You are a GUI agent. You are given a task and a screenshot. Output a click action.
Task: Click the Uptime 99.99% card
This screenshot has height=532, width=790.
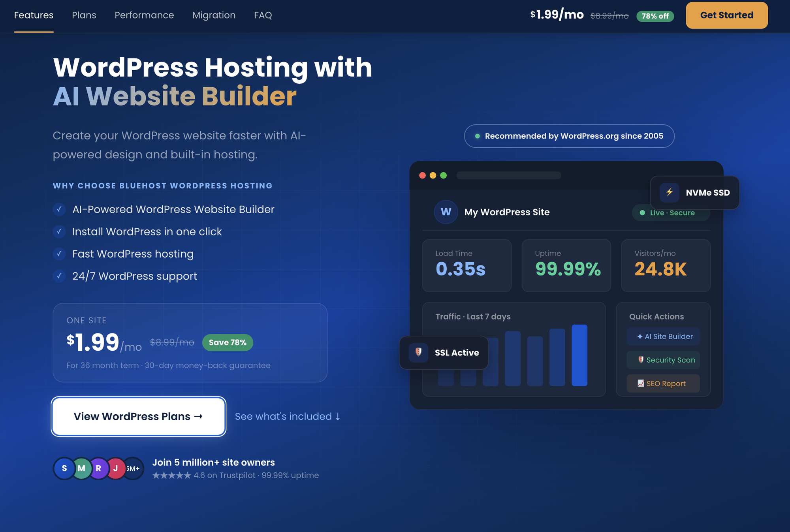point(566,265)
